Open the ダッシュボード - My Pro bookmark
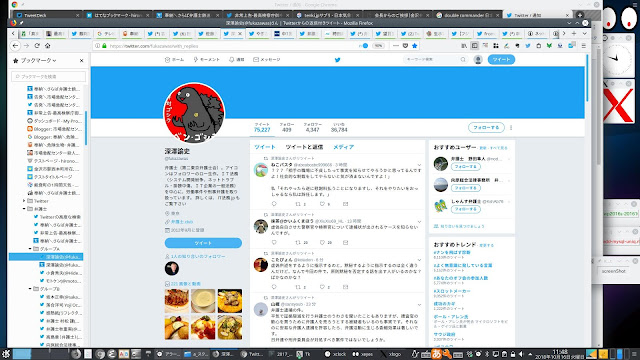 (x=57, y=121)
